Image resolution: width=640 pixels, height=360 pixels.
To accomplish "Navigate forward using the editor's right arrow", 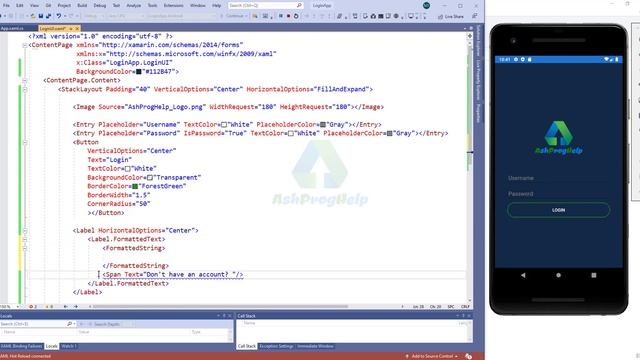I will click(x=76, y=306).
